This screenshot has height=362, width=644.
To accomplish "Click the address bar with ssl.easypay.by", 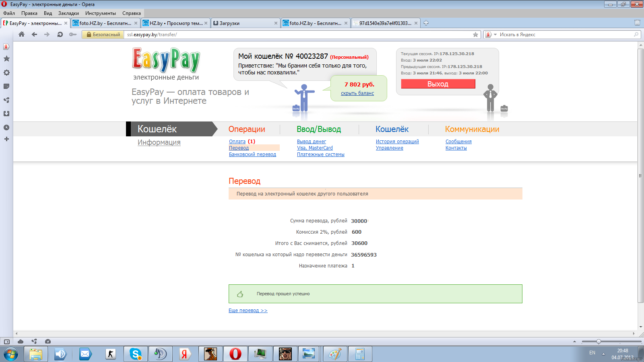I will click(x=298, y=35).
